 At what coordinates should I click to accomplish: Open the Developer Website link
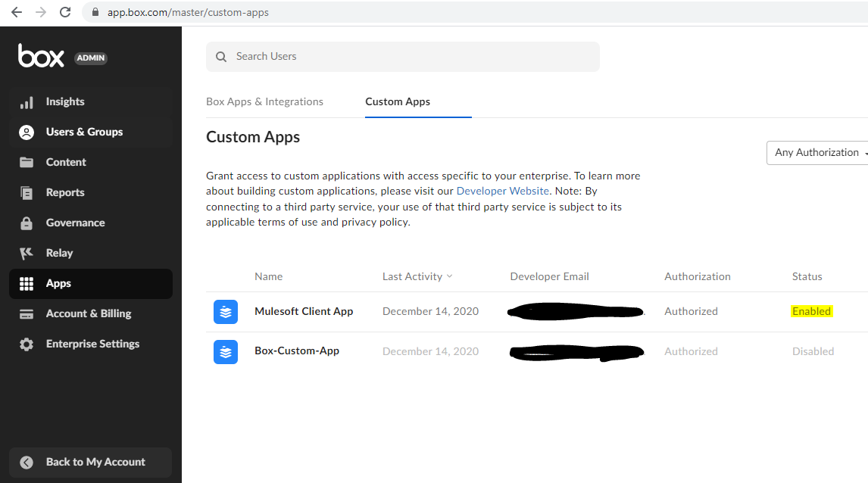pos(502,192)
